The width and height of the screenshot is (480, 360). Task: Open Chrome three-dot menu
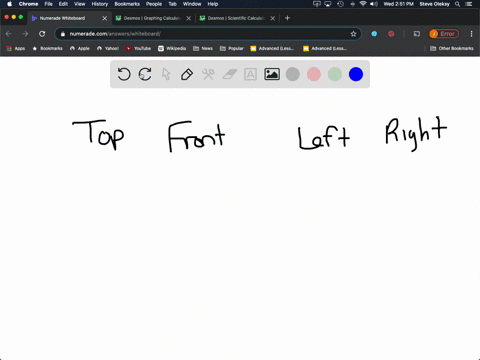tap(471, 34)
